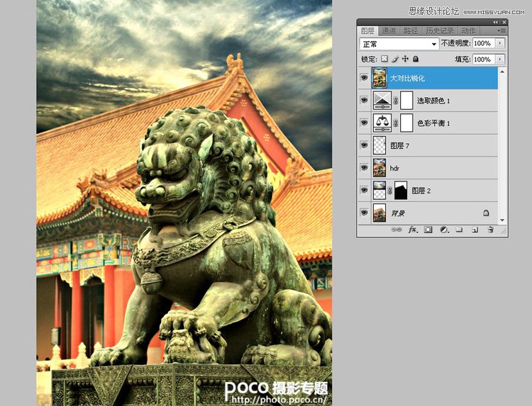This screenshot has width=532, height=406.
Task: Select the layer named 图层 7
Action: [x=428, y=145]
